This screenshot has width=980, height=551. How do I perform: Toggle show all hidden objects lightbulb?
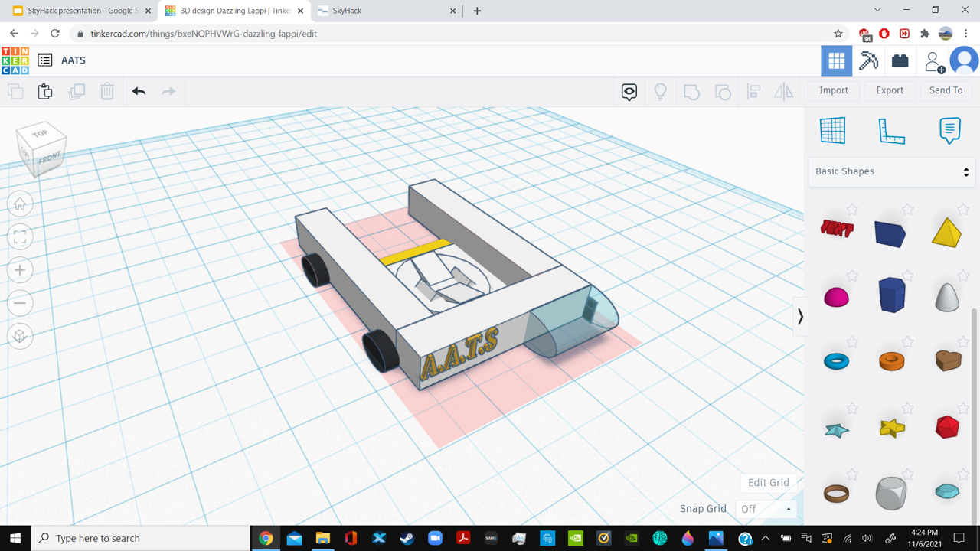click(660, 91)
